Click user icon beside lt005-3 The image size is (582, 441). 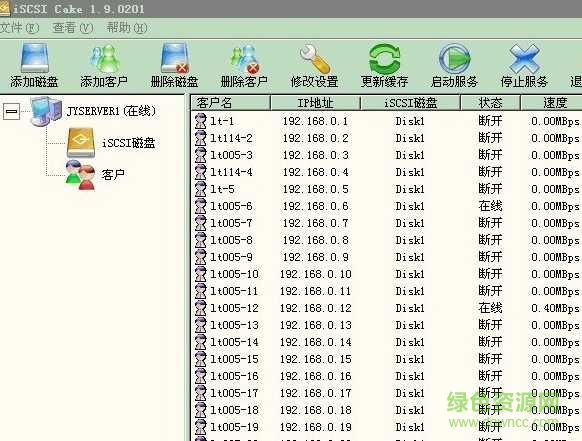200,155
